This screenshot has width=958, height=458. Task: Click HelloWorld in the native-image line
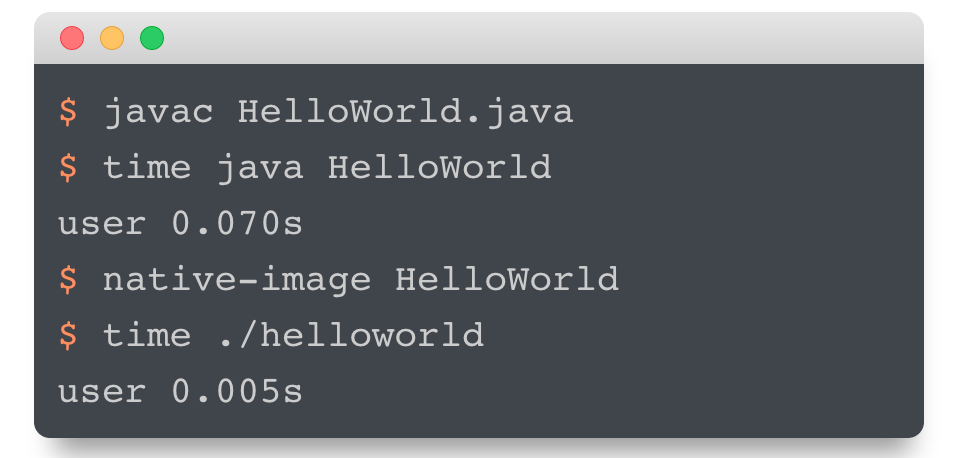coord(506,279)
